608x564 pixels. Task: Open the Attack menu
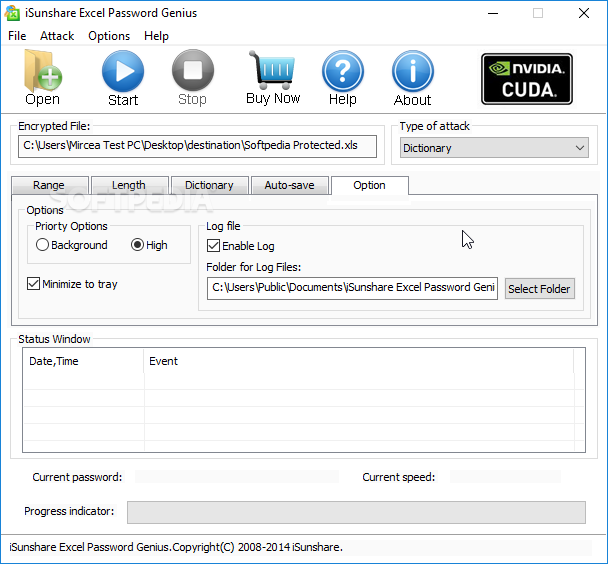tap(57, 36)
